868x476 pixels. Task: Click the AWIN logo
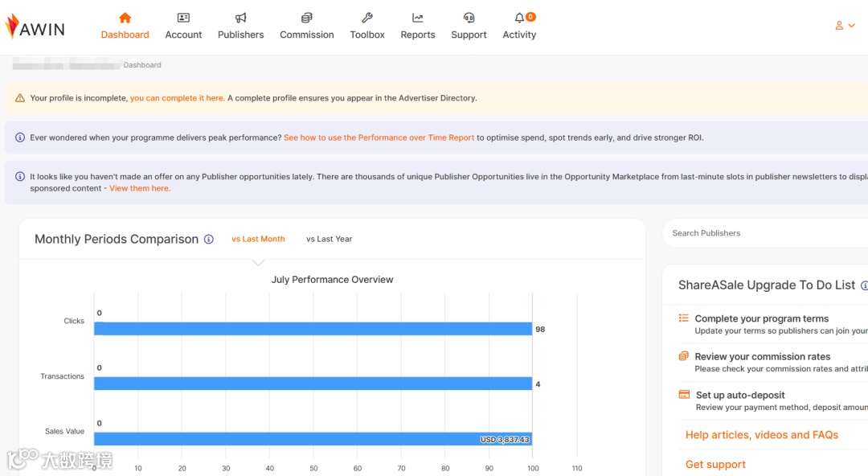tap(35, 27)
